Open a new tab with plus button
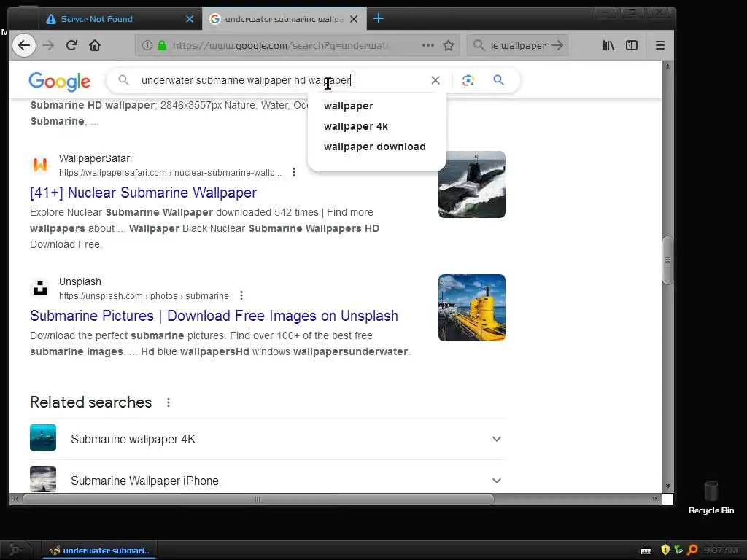Screen dimensions: 747x560 [x=379, y=18]
